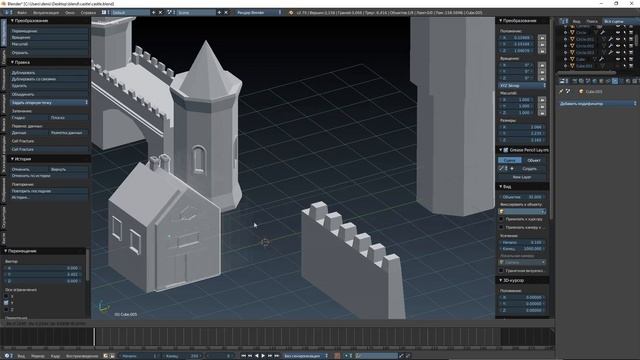Open the add modifier dropdown
640x360 pixels.
tap(598, 104)
